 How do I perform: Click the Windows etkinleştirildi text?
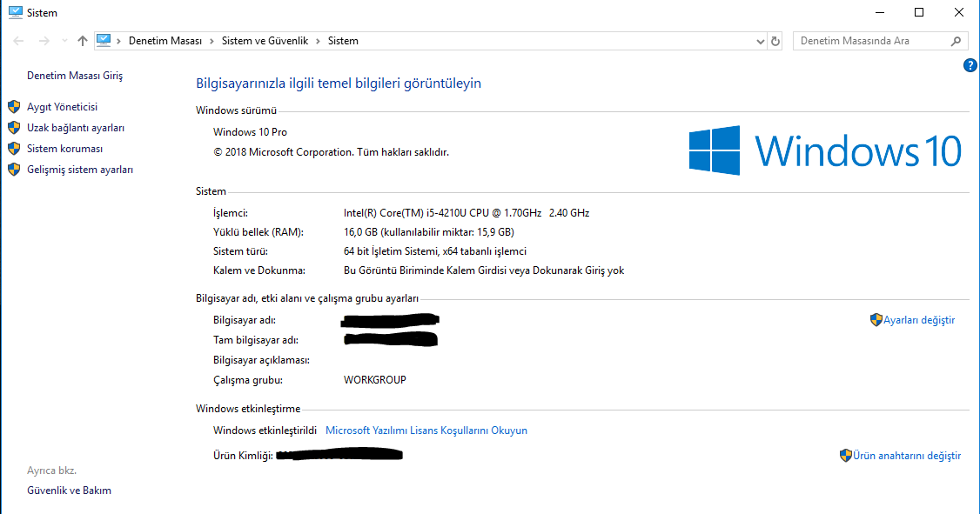click(265, 431)
